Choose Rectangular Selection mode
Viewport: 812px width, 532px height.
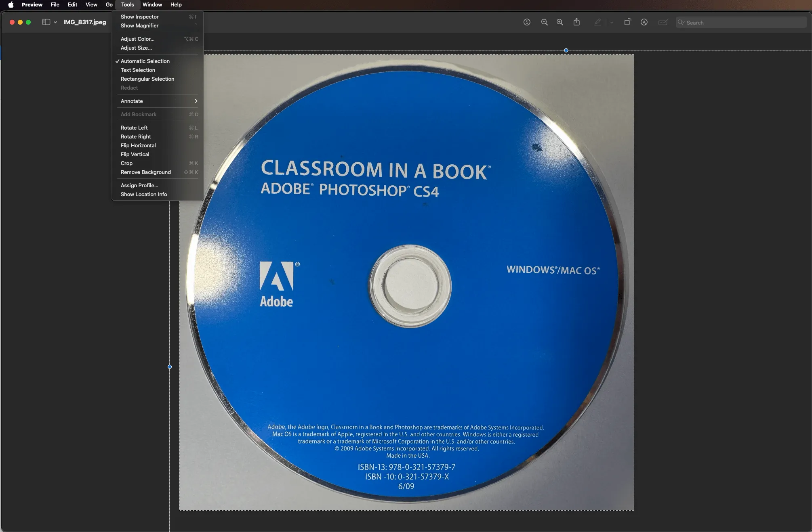pos(147,79)
